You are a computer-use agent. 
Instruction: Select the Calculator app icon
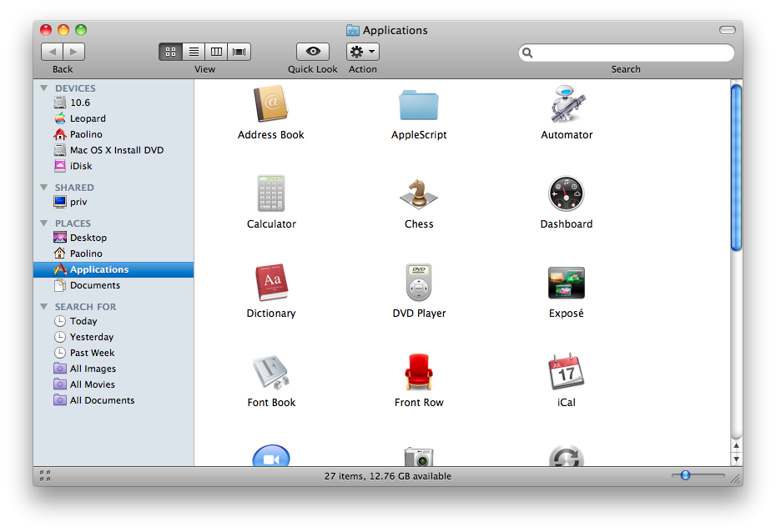pyautogui.click(x=270, y=193)
